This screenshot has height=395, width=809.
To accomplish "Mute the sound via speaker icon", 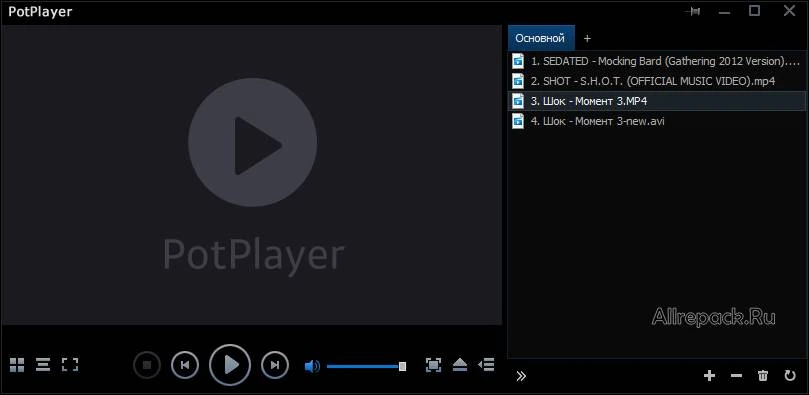I will click(312, 366).
